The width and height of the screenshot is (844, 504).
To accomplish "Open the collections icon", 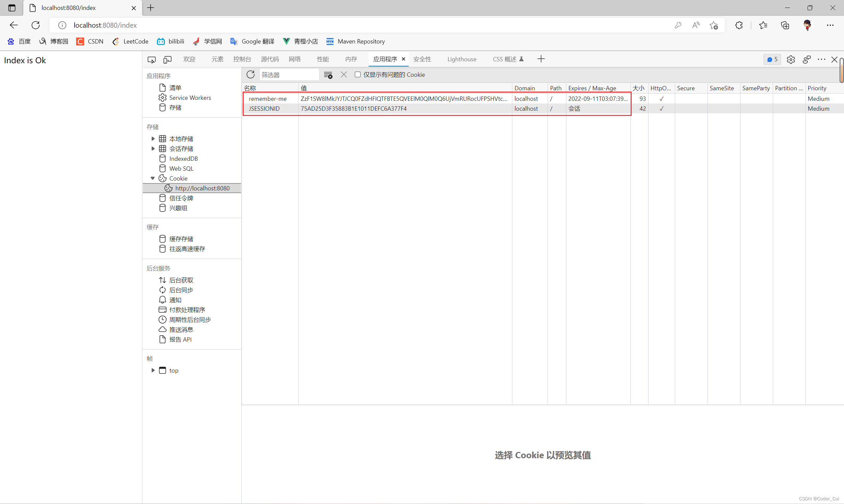I will click(x=785, y=25).
